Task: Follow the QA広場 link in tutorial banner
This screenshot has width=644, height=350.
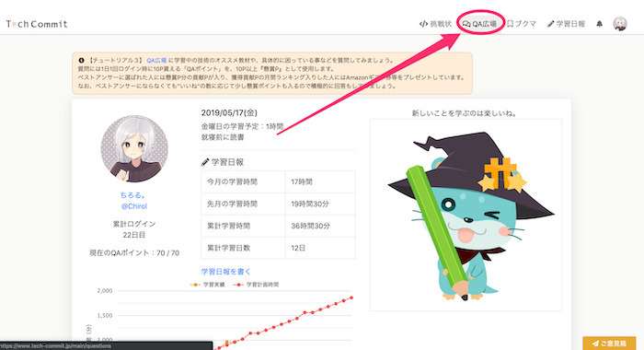Action: tap(156, 60)
